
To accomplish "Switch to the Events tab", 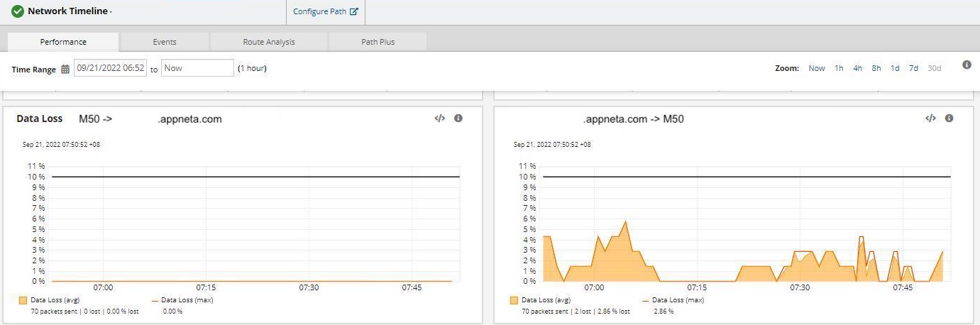I will click(165, 42).
